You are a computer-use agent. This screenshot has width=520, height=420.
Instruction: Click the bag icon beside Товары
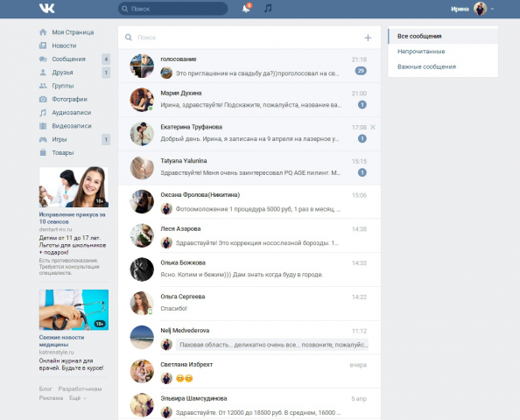click(43, 153)
